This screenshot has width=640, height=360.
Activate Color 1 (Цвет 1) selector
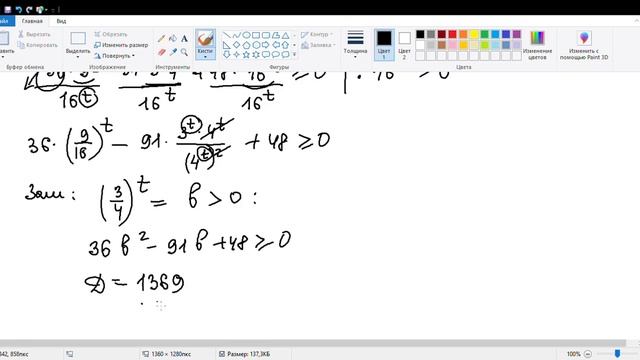point(384,45)
